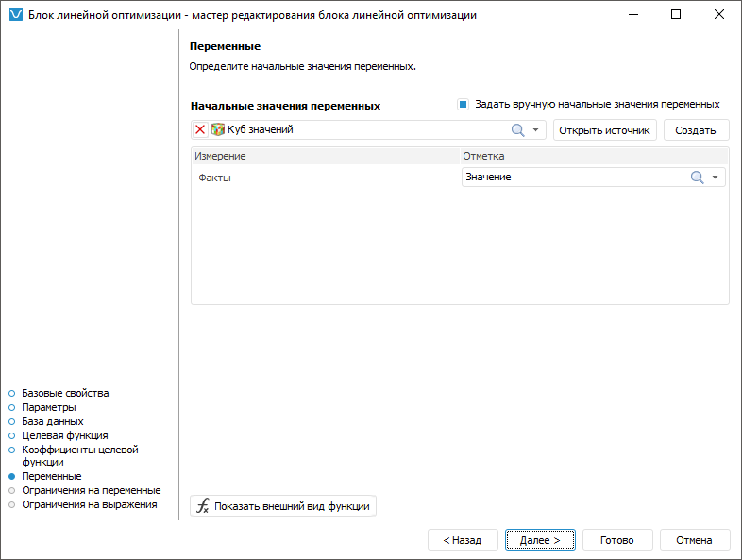Click the magnifier in Значение field
Image resolution: width=742 pixels, height=560 pixels.
click(x=697, y=178)
